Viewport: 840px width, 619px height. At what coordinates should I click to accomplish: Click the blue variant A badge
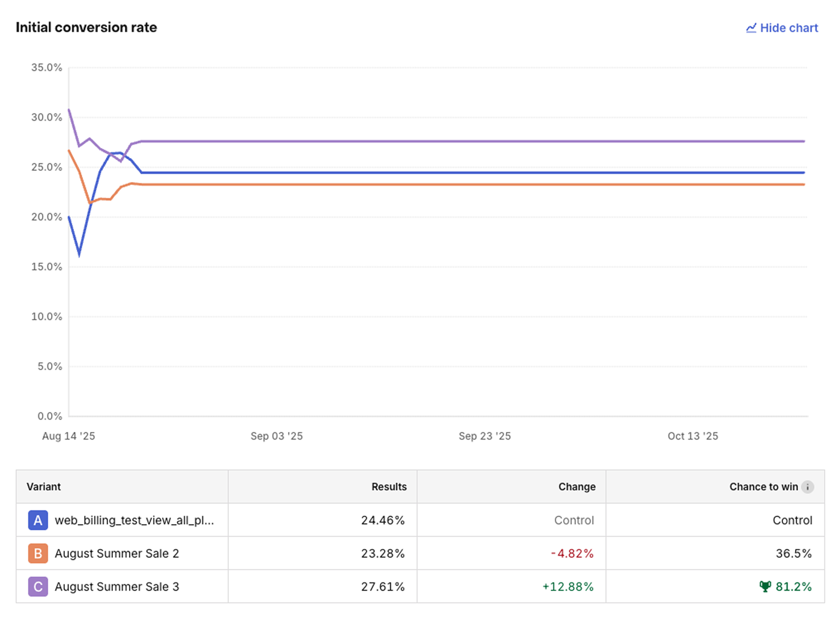(38, 520)
